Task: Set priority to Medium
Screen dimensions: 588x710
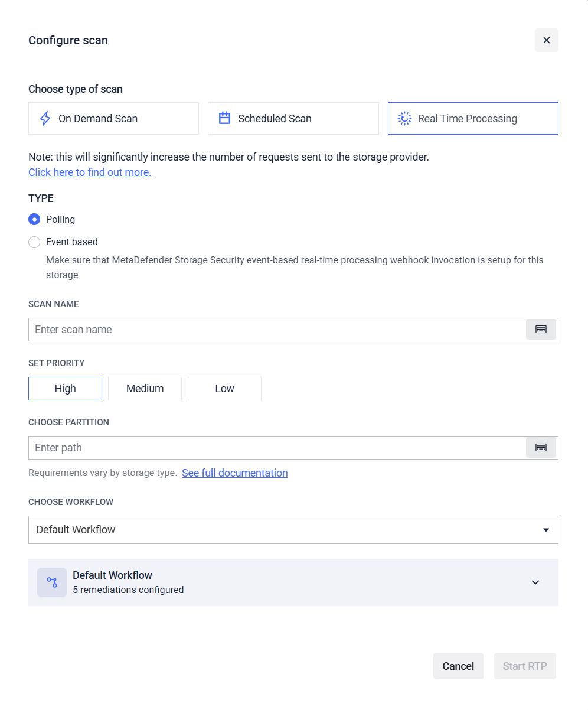Action: point(145,389)
